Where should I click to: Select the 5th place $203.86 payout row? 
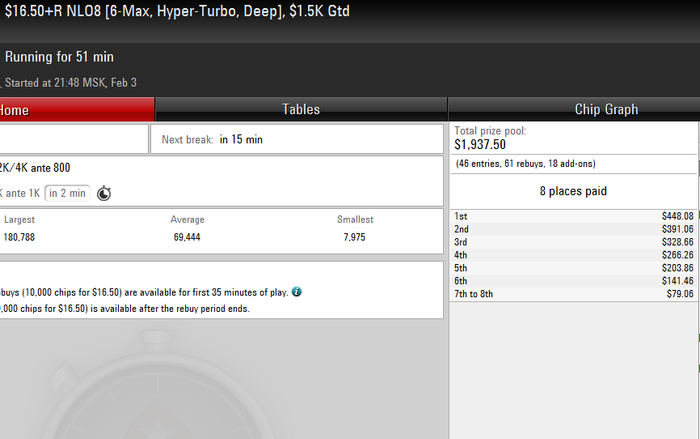574,268
